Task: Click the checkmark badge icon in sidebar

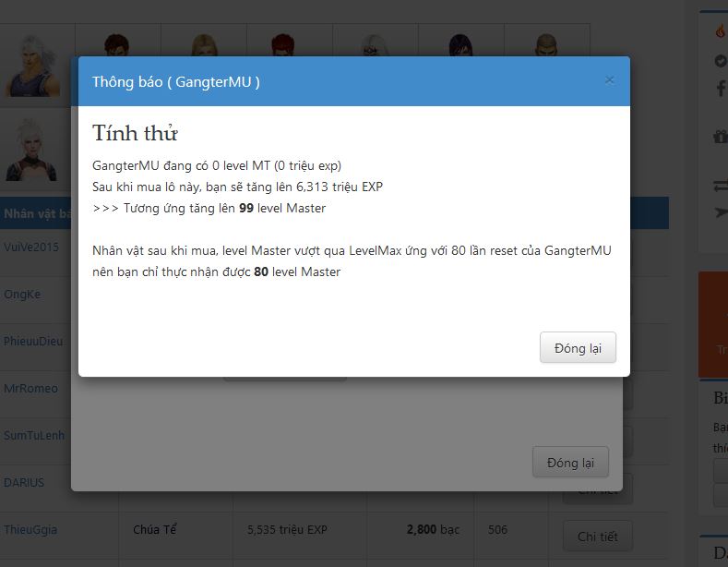Action: [721, 61]
